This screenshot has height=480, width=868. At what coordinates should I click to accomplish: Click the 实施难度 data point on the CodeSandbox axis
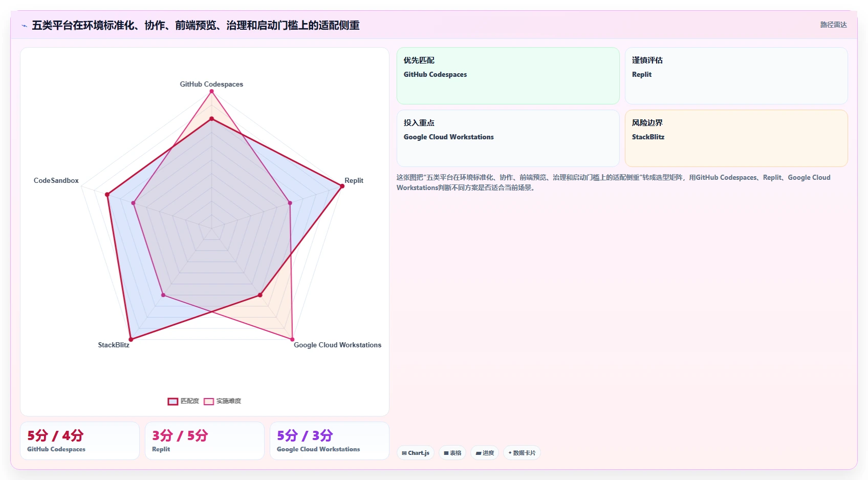(133, 203)
